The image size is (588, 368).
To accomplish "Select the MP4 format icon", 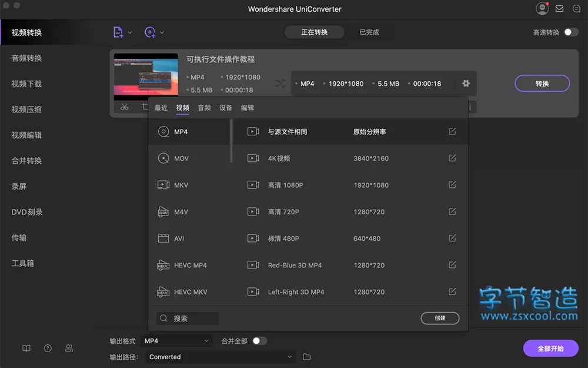I will 163,131.
